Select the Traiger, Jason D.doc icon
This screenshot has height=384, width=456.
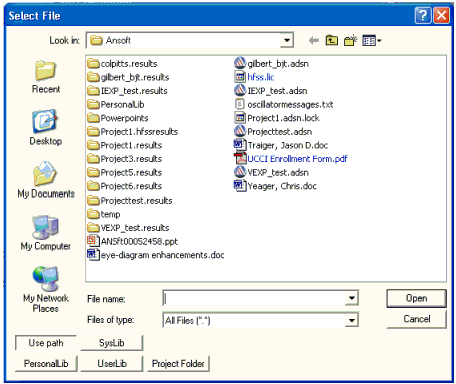click(x=240, y=145)
